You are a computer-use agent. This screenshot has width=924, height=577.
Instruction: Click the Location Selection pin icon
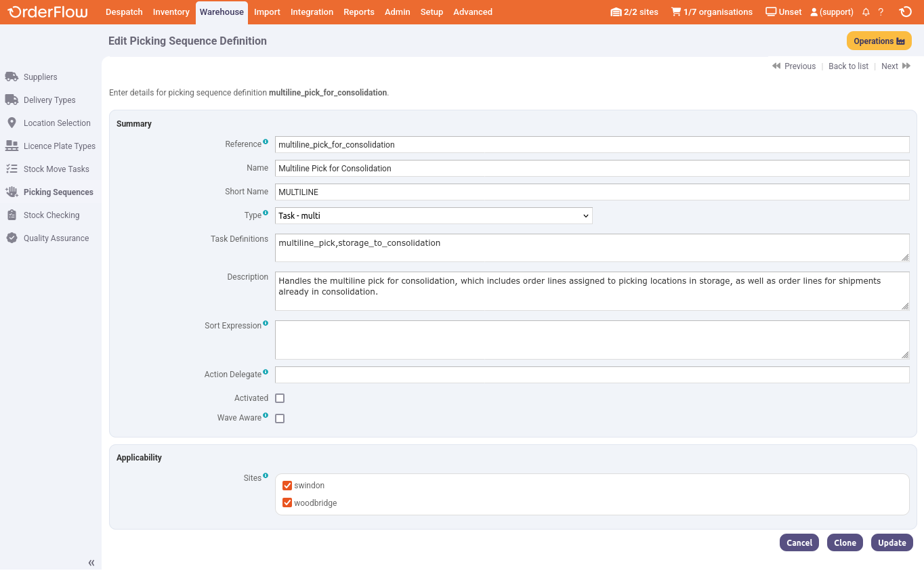tap(12, 123)
